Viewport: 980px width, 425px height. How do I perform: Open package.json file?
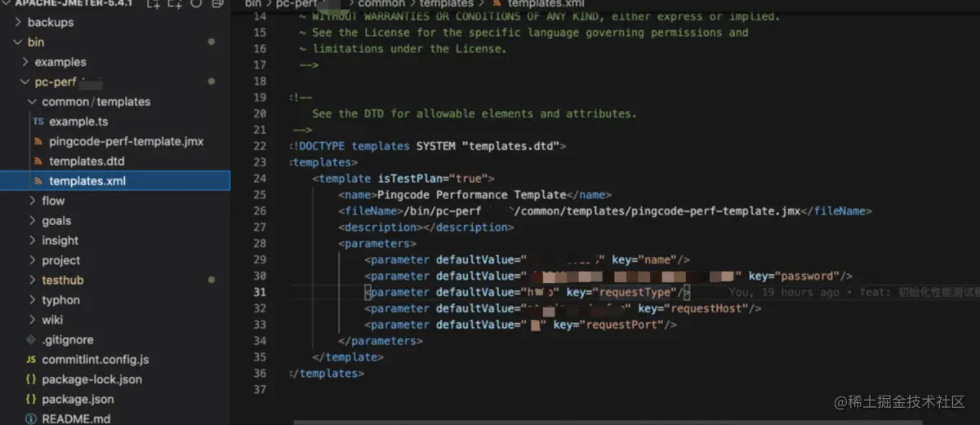(78, 399)
